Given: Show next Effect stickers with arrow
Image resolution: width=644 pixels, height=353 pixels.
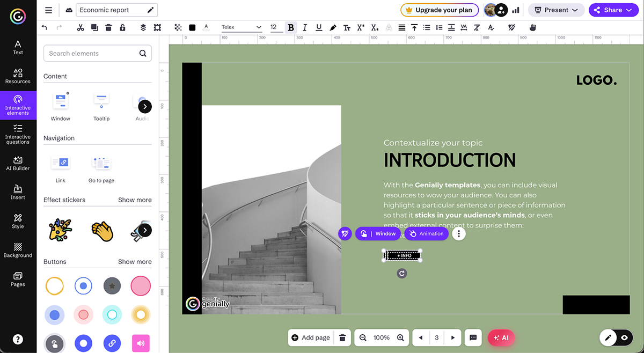Looking at the screenshot, I should point(145,230).
